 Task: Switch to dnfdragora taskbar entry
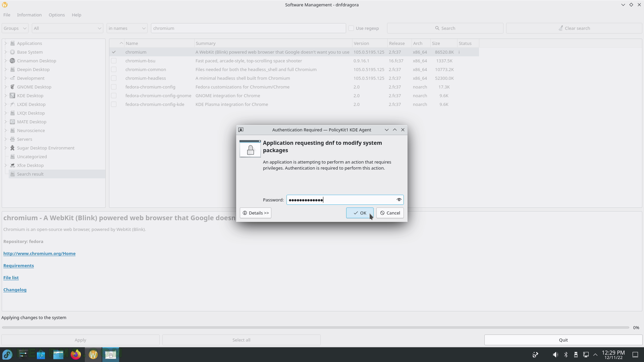[x=93, y=354]
